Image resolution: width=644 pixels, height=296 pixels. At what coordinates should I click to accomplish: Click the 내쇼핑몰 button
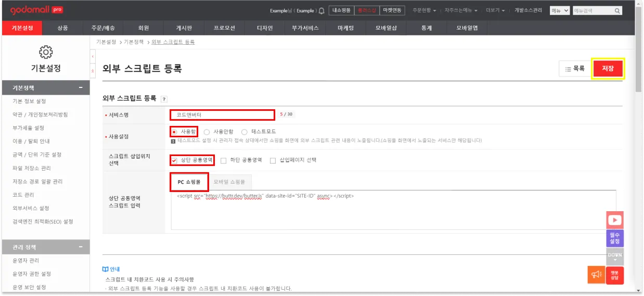(341, 10)
